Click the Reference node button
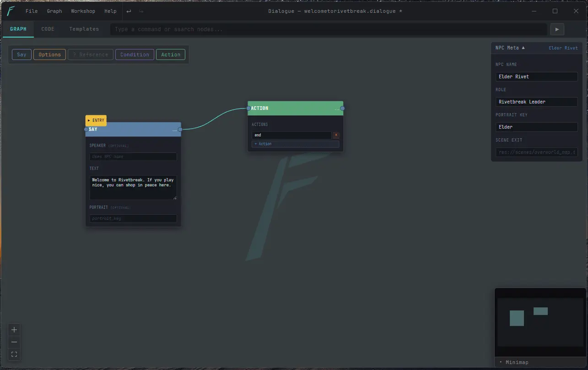 [91, 54]
